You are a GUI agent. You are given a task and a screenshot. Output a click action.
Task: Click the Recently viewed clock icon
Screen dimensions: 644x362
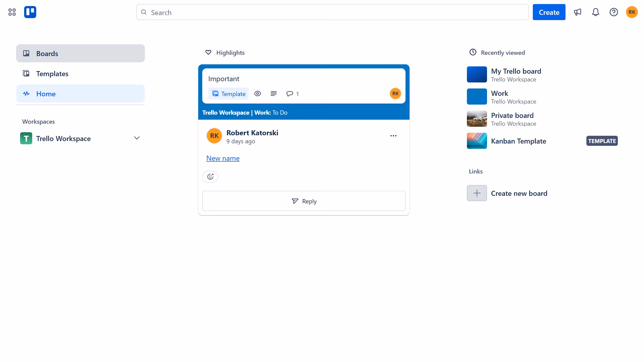pyautogui.click(x=473, y=52)
